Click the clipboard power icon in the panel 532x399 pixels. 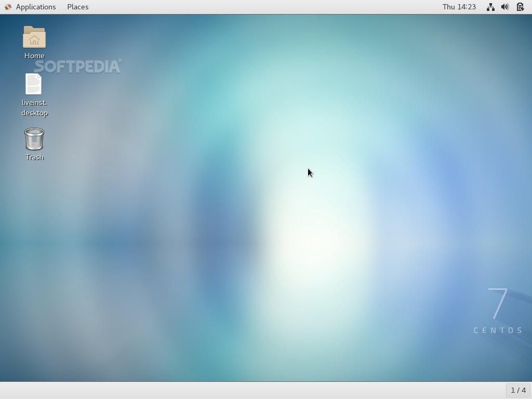coord(520,7)
